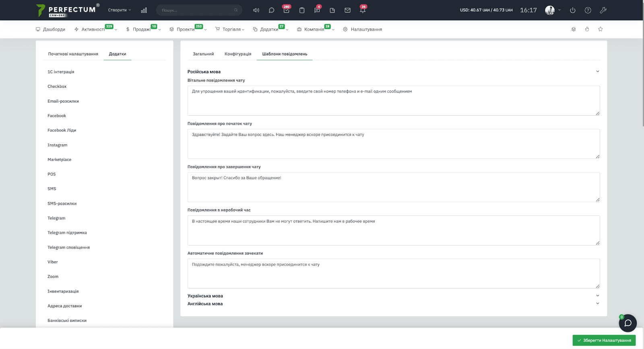Expand the Торгівля menu
The image size is (644, 349).
point(230,29)
